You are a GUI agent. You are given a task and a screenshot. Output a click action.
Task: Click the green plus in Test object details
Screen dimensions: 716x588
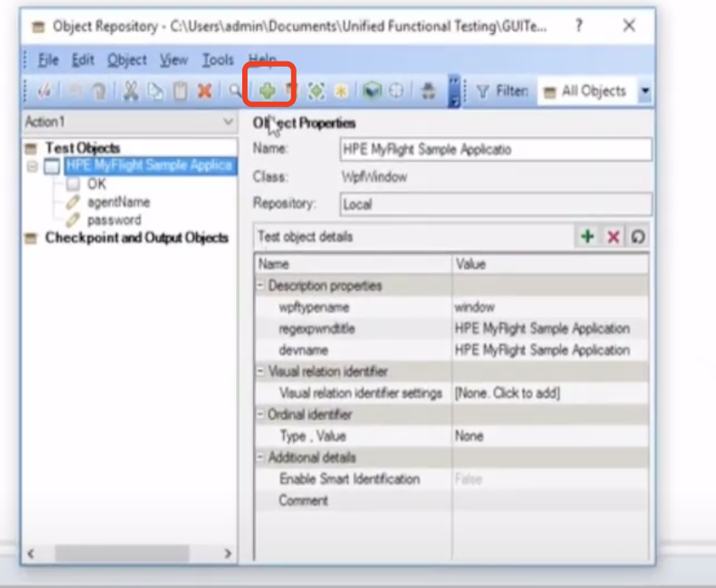click(x=586, y=236)
